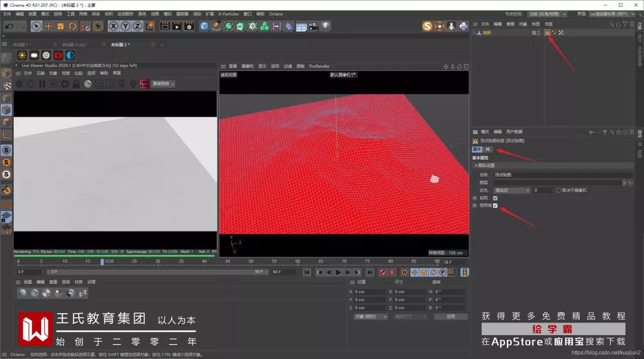The image size is (644, 359).
Task: Open the purple deformer capsule icon
Action: click(289, 26)
